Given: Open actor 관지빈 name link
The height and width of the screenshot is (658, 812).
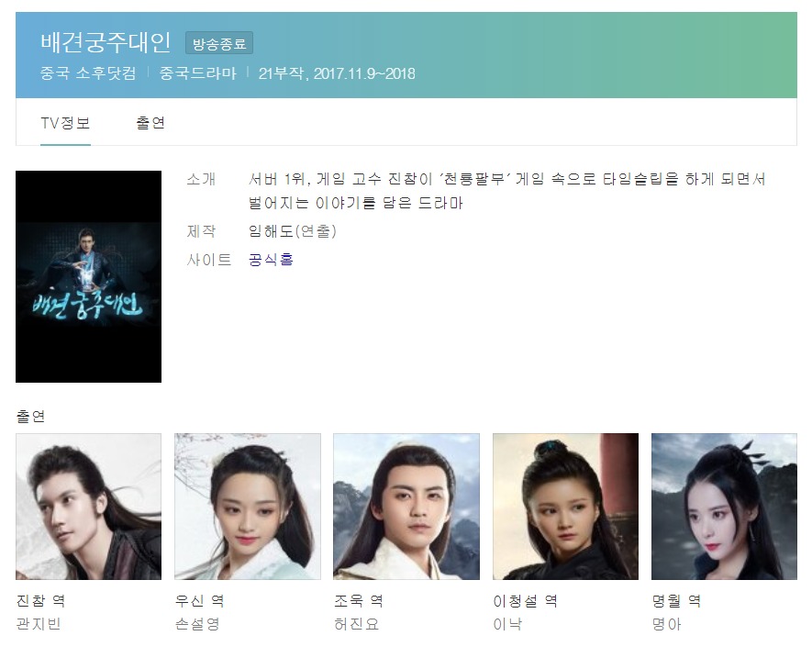Looking at the screenshot, I should coord(39,624).
